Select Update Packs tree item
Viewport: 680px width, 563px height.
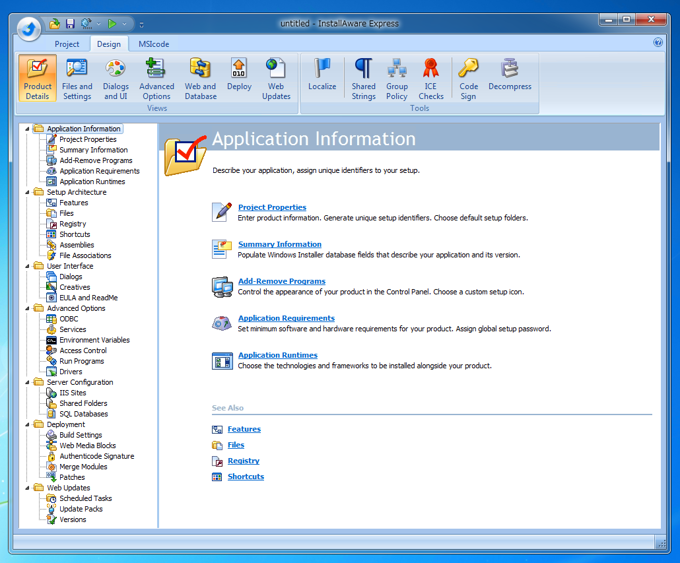(x=81, y=509)
